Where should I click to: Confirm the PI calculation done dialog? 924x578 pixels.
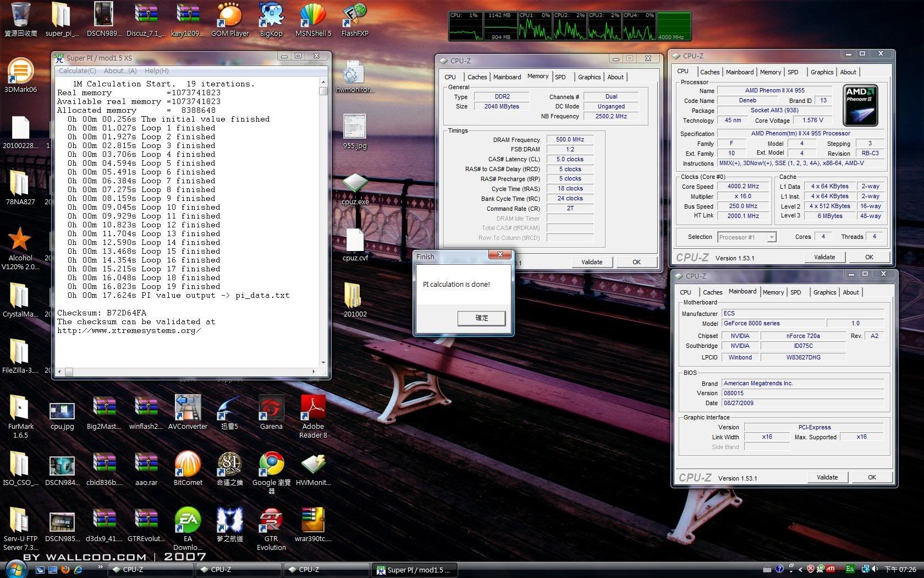pyautogui.click(x=481, y=318)
